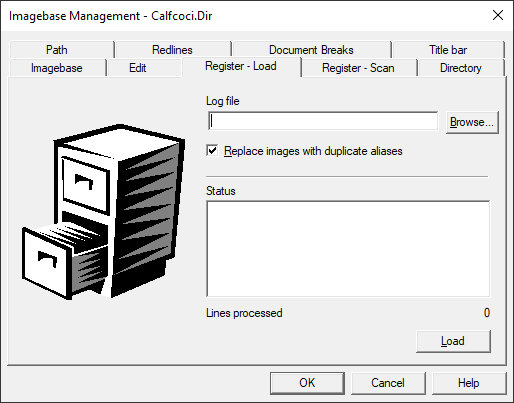The image size is (514, 403).
Task: Confirm the dialog with OK
Action: (x=307, y=383)
